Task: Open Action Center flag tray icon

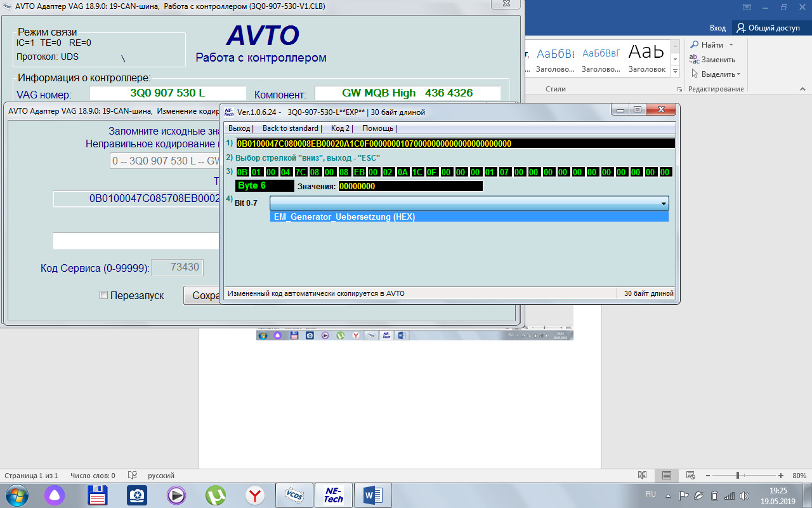Action: [x=684, y=495]
